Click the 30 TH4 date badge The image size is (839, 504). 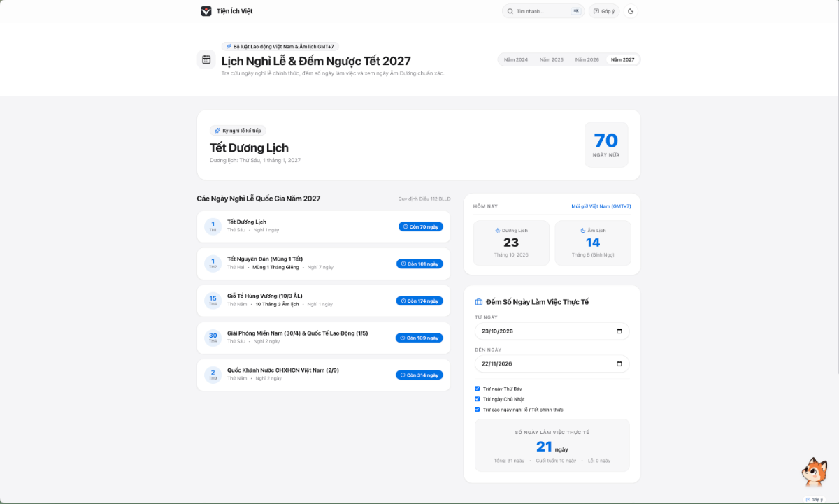click(x=213, y=338)
